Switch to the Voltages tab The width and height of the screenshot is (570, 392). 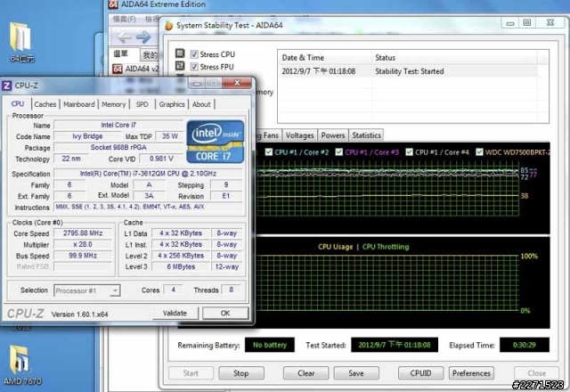pos(299,135)
